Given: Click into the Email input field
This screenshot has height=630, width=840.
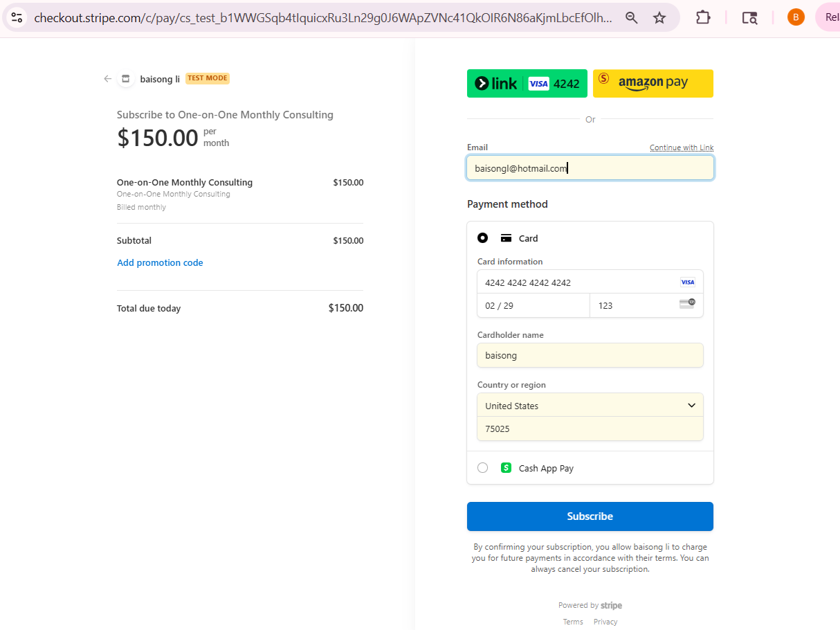Looking at the screenshot, I should coord(590,168).
